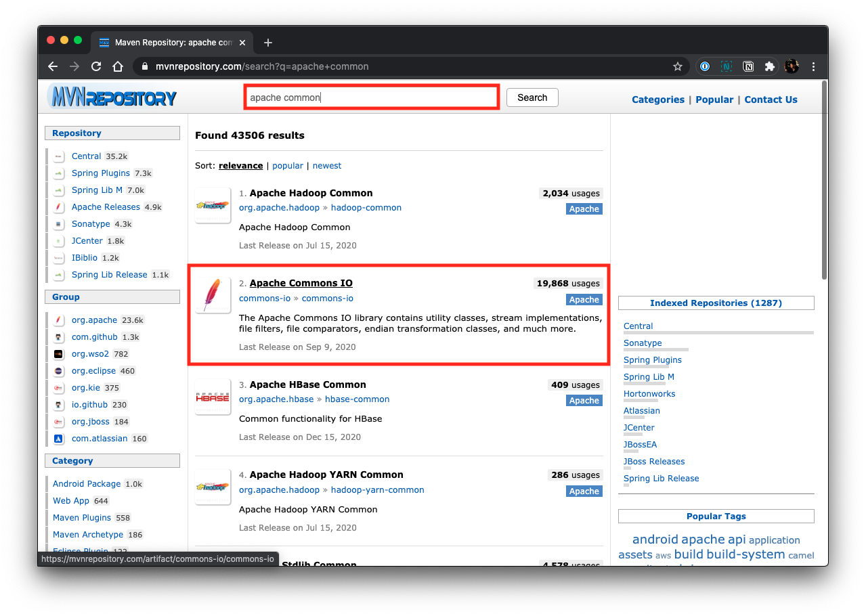Bookmark this page with star icon

(677, 66)
